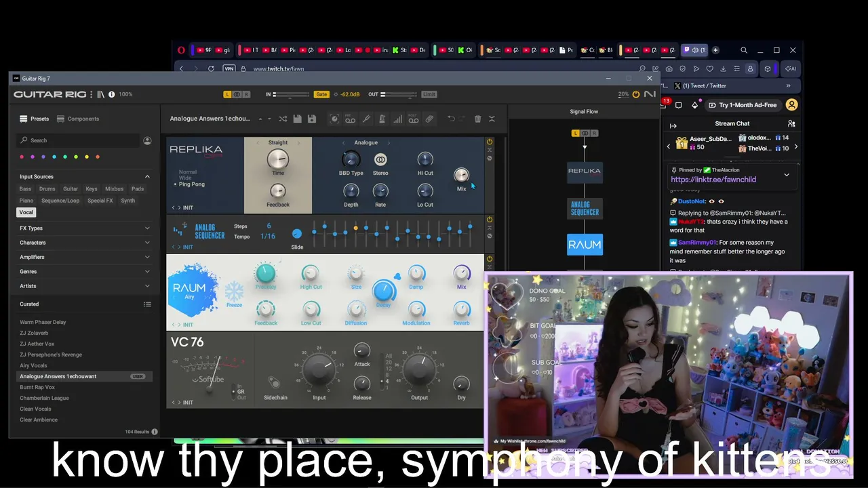
Task: Toggle the Raum component power
Action: pyautogui.click(x=490, y=258)
